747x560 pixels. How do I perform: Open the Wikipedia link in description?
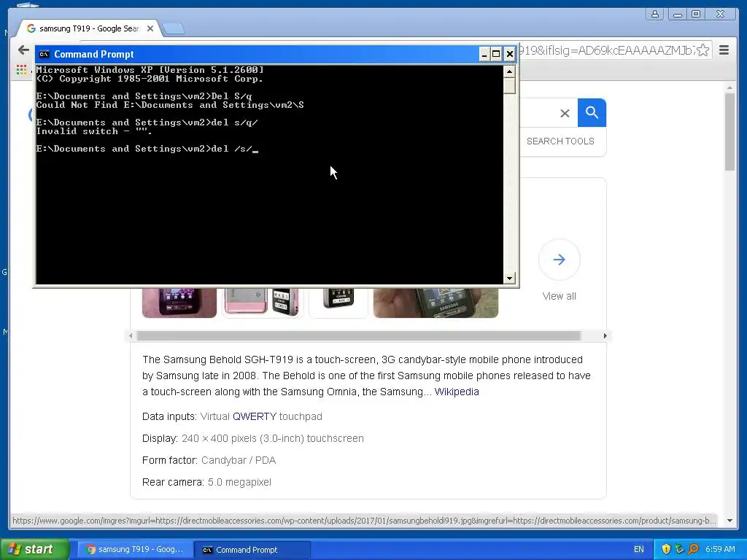[457, 392]
